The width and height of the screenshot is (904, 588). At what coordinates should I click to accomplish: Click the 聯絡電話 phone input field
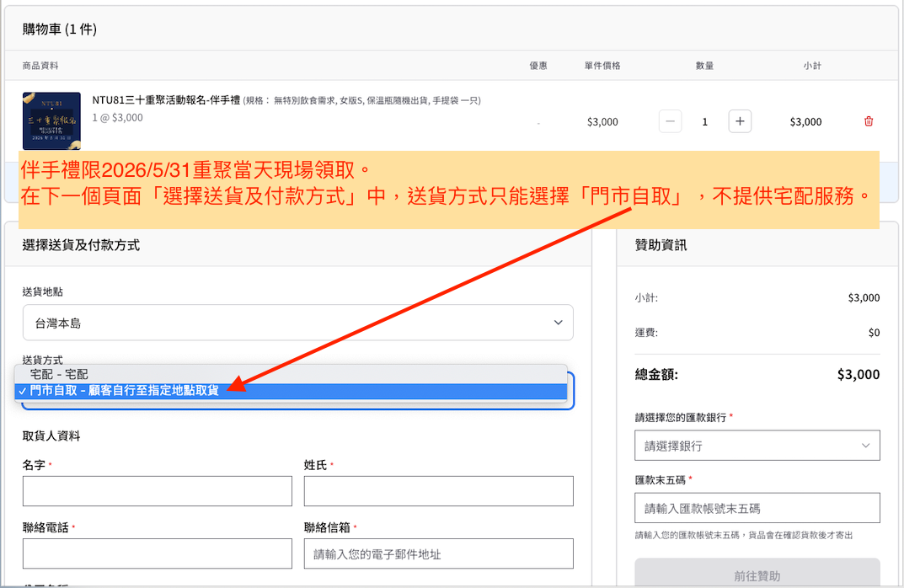[x=157, y=553]
